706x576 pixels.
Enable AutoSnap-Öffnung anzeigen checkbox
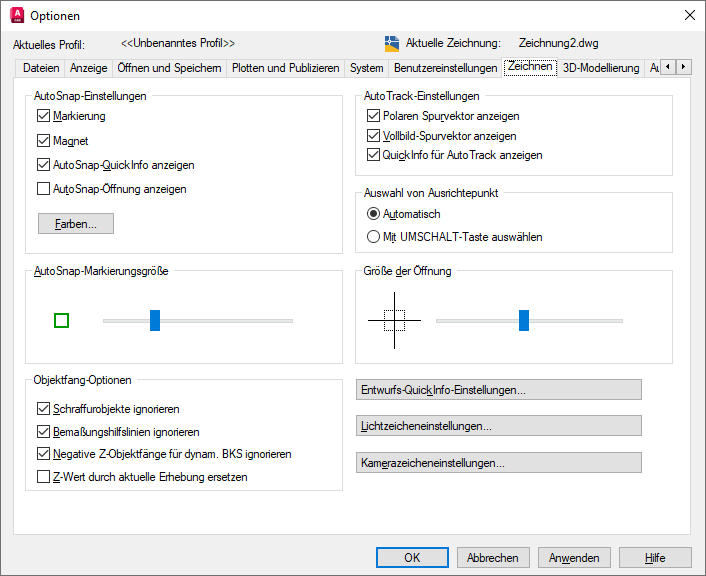pyautogui.click(x=43, y=188)
